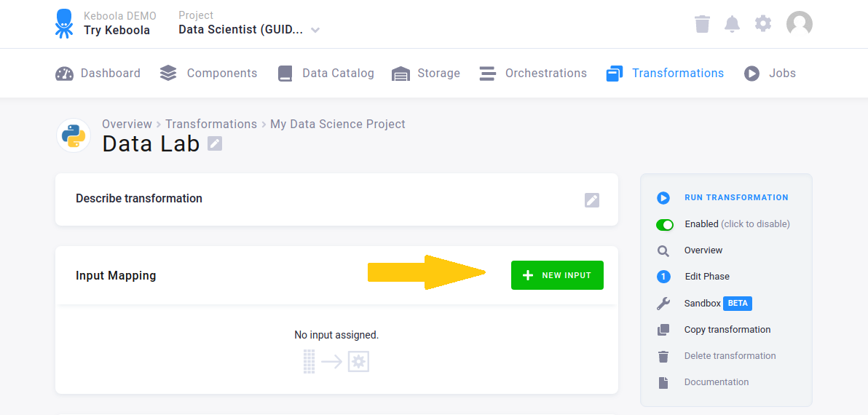Toggle the Enabled switch off
This screenshot has width=868, height=415.
point(665,224)
